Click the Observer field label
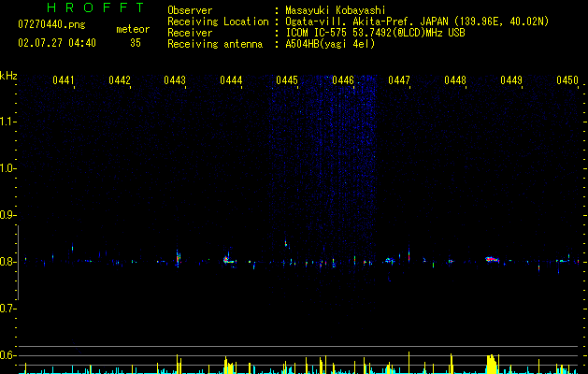 [190, 10]
